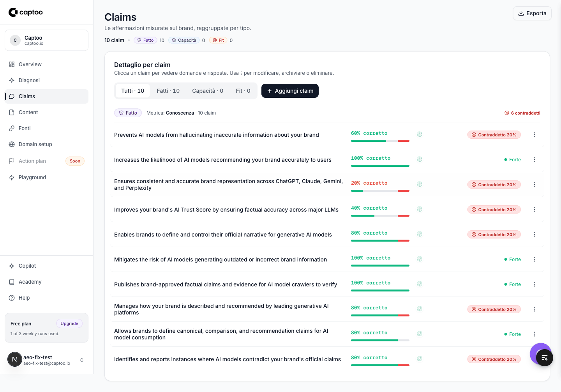Click the Fatto filter chip in header
This screenshot has width=561, height=392.
[x=145, y=40]
